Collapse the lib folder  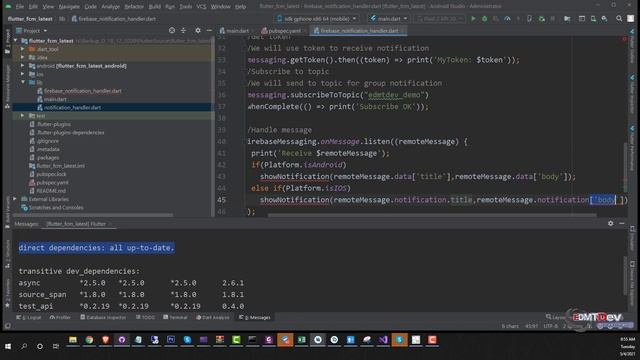coord(23,82)
